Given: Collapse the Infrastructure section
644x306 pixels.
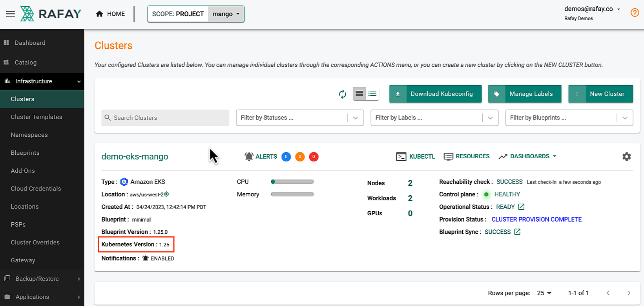Looking at the screenshot, I should 42,81.
